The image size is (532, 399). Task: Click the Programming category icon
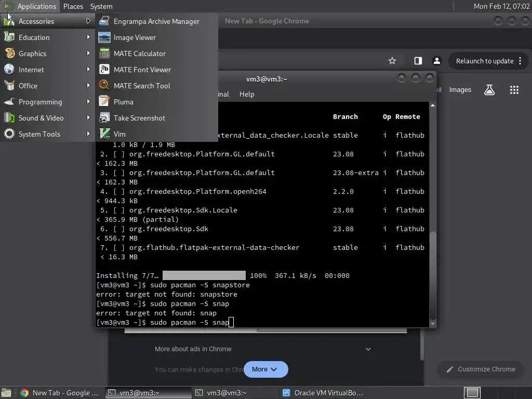click(9, 101)
